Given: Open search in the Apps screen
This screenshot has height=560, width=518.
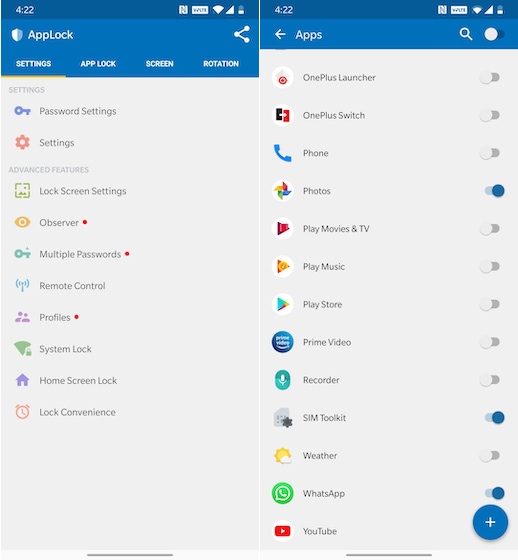Looking at the screenshot, I should pyautogui.click(x=465, y=34).
